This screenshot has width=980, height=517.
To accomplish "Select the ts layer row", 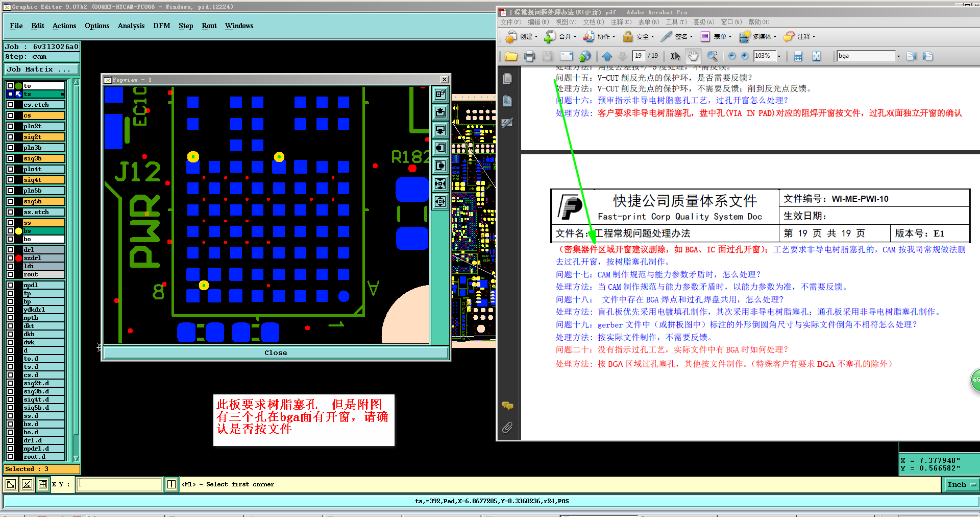I will coord(44,94).
